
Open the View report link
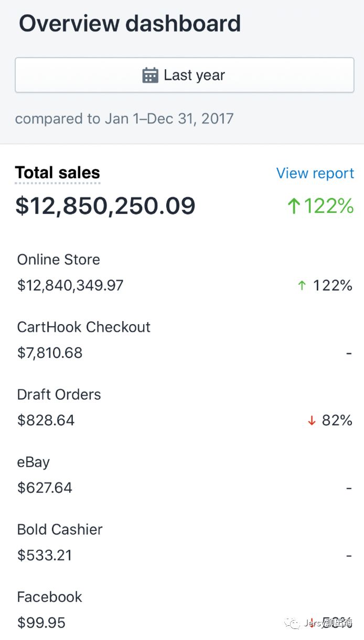click(x=315, y=174)
